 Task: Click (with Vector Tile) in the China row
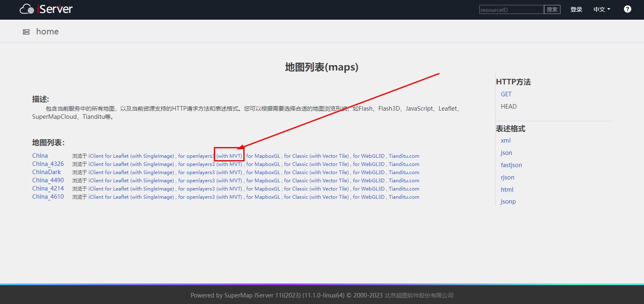click(329, 156)
